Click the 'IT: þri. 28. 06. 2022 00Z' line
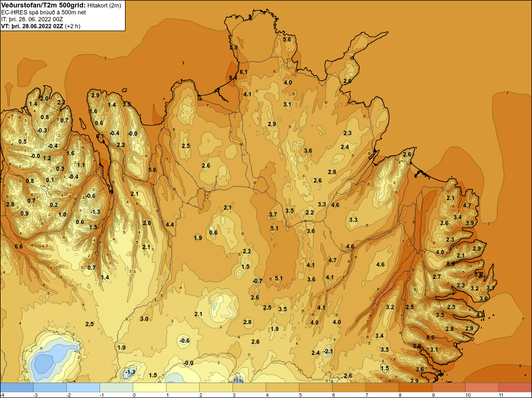 pyautogui.click(x=32, y=19)
